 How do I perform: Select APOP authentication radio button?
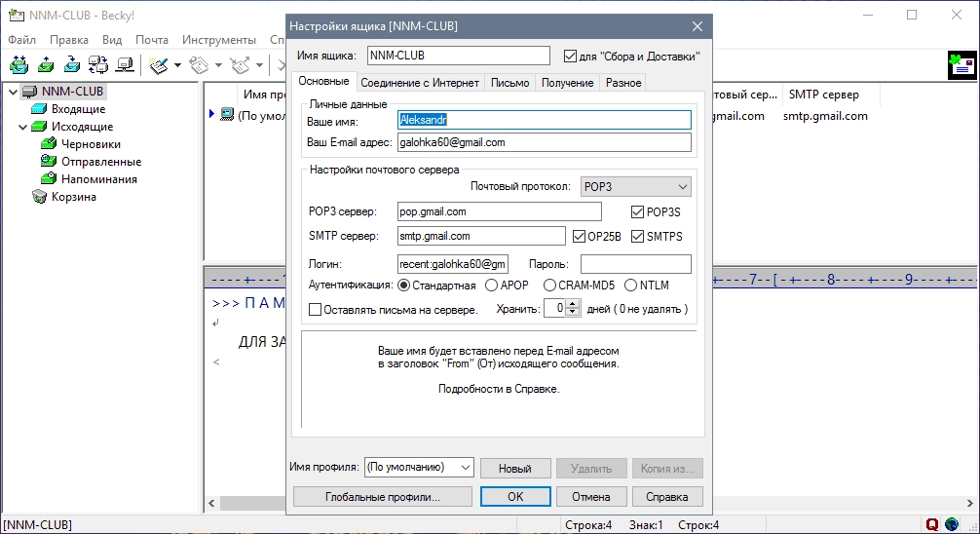[x=491, y=286]
